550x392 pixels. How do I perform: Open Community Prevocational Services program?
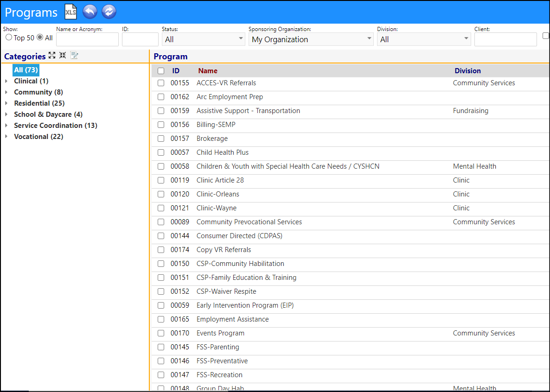pyautogui.click(x=249, y=222)
